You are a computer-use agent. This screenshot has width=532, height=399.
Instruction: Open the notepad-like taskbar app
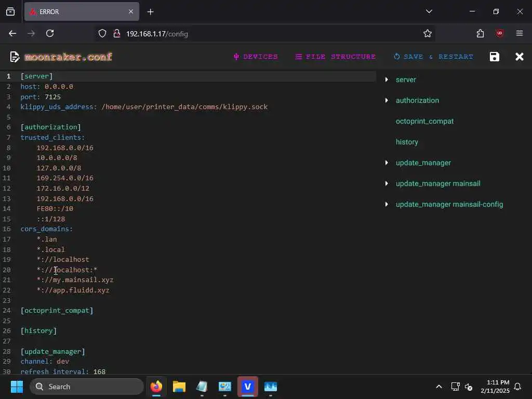(202, 387)
